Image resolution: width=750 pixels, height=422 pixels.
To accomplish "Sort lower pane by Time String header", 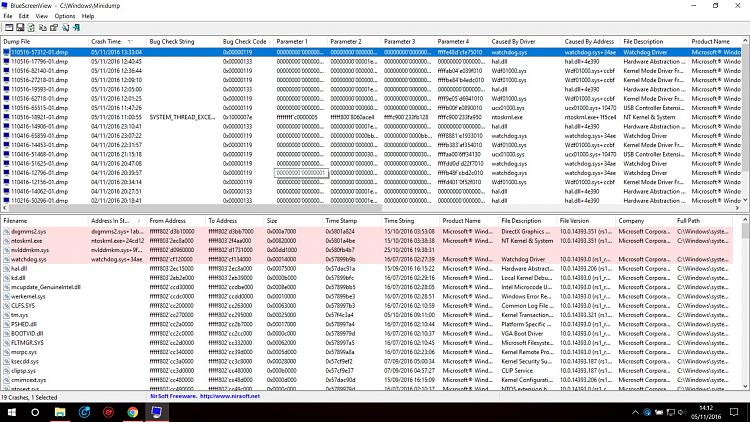I will coord(410,221).
